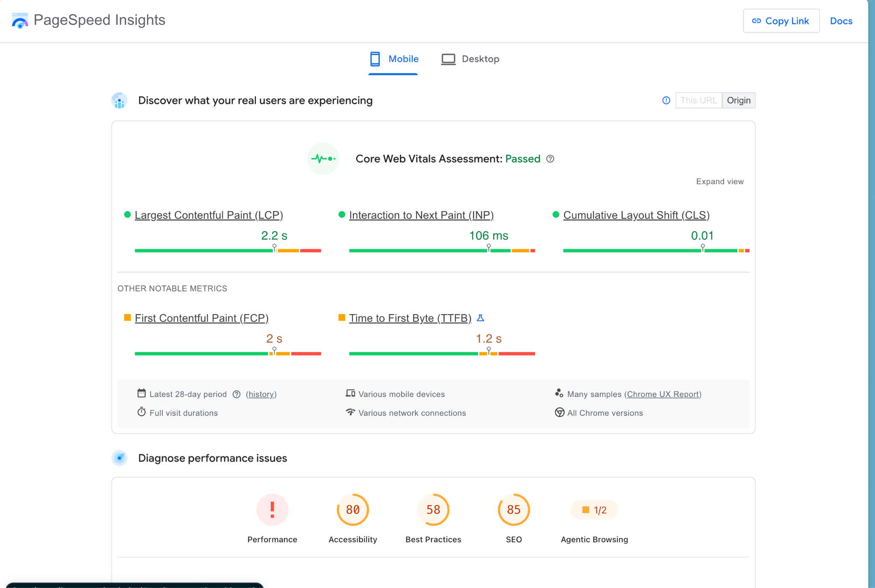
Task: Jump to Best Practices score 58 gauge
Action: coord(433,510)
